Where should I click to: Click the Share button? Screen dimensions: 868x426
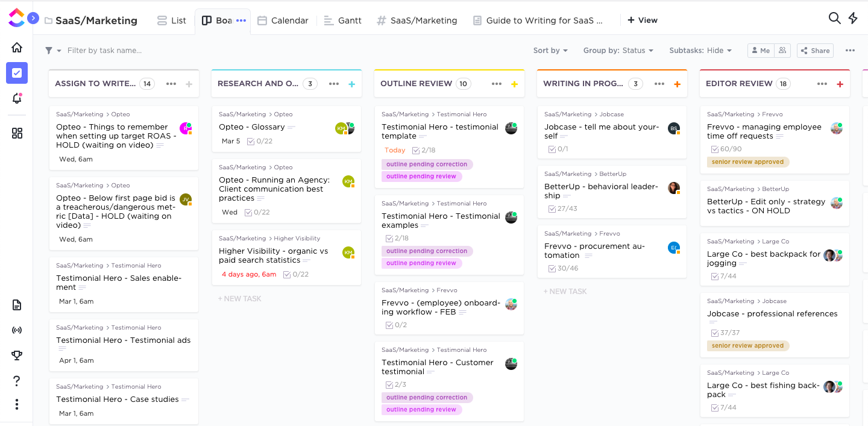tap(815, 51)
